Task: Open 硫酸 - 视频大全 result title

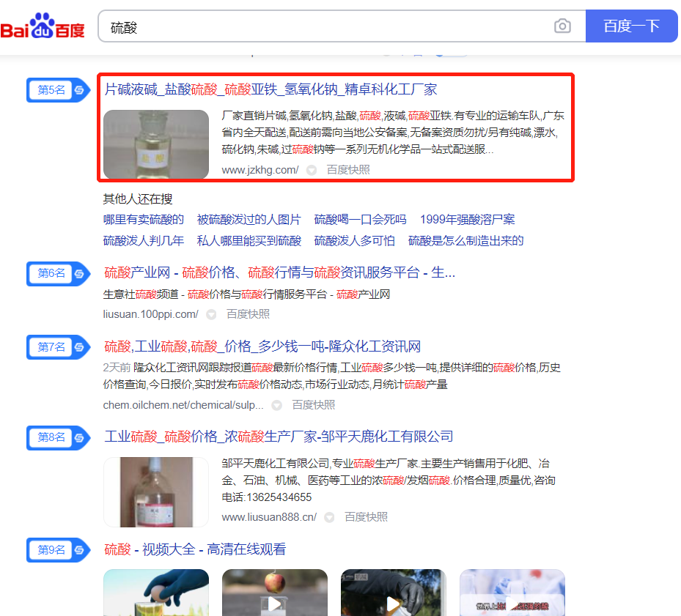Action: point(195,549)
